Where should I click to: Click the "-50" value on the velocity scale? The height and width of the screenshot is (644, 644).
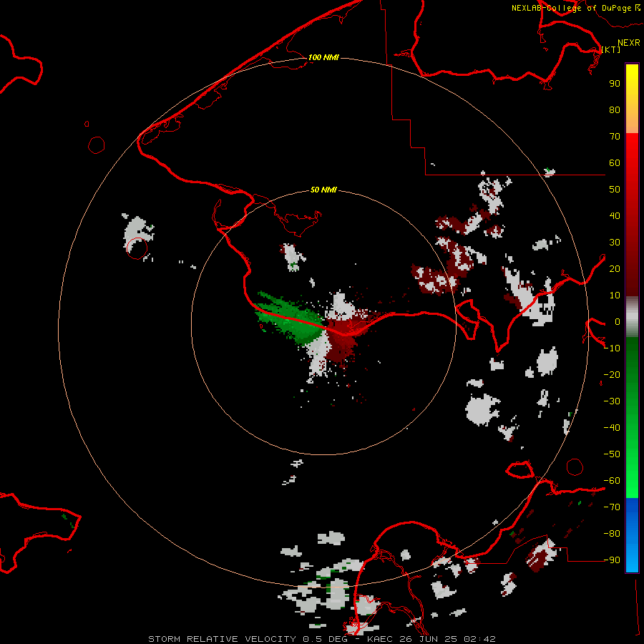point(612,454)
